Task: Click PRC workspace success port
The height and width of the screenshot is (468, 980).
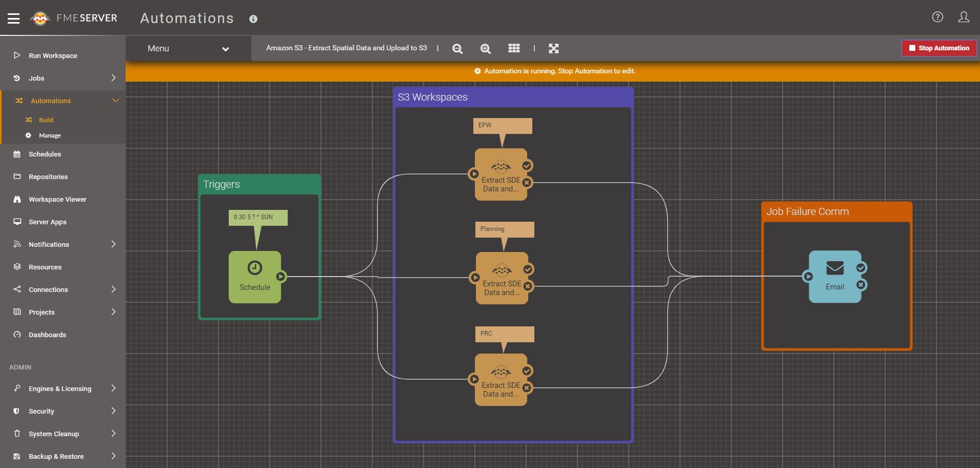Action: point(527,371)
